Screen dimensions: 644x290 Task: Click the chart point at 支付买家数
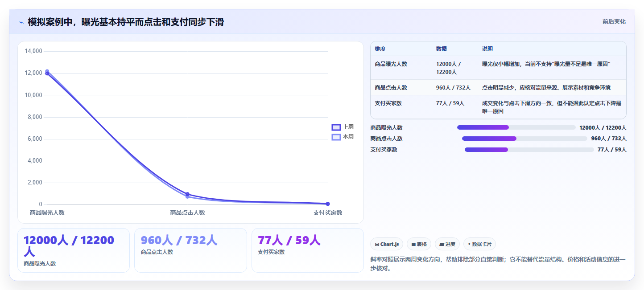pos(328,204)
